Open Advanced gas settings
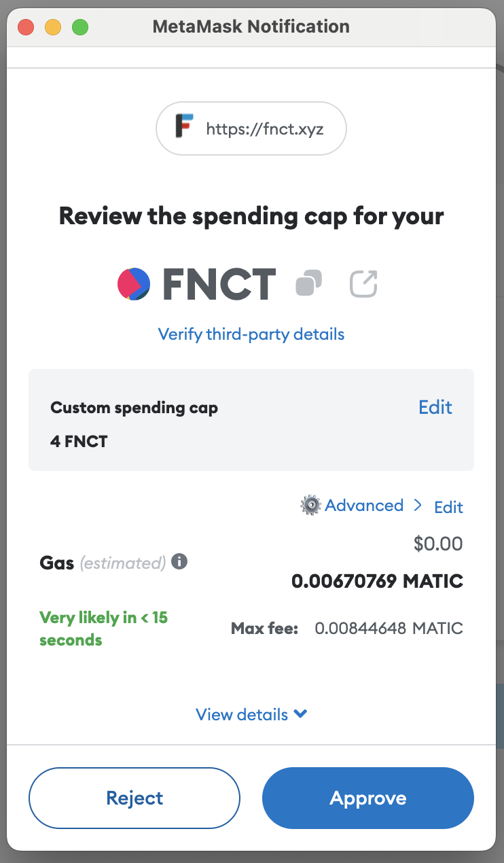Viewport: 504px width, 863px height. click(364, 506)
